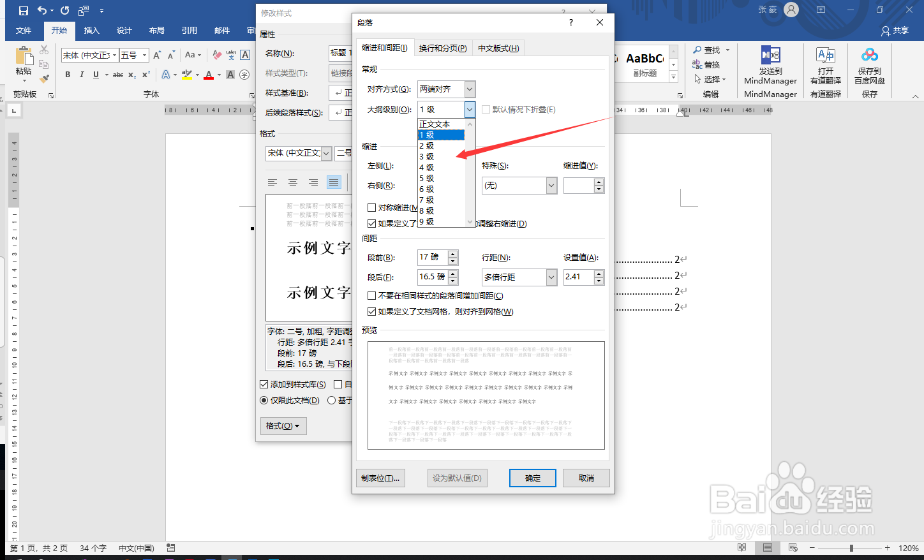Click the 确定 button to confirm
The height and width of the screenshot is (560, 924).
[x=532, y=477]
